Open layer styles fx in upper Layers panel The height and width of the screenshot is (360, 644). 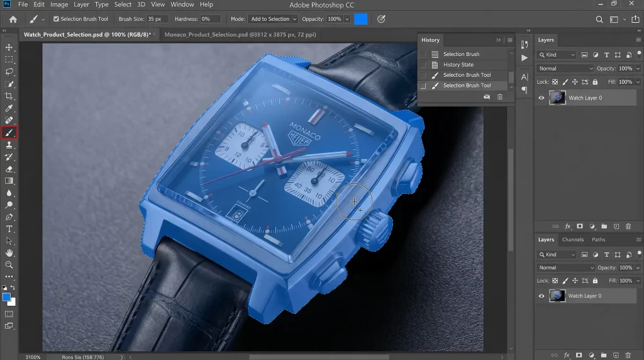coord(568,227)
